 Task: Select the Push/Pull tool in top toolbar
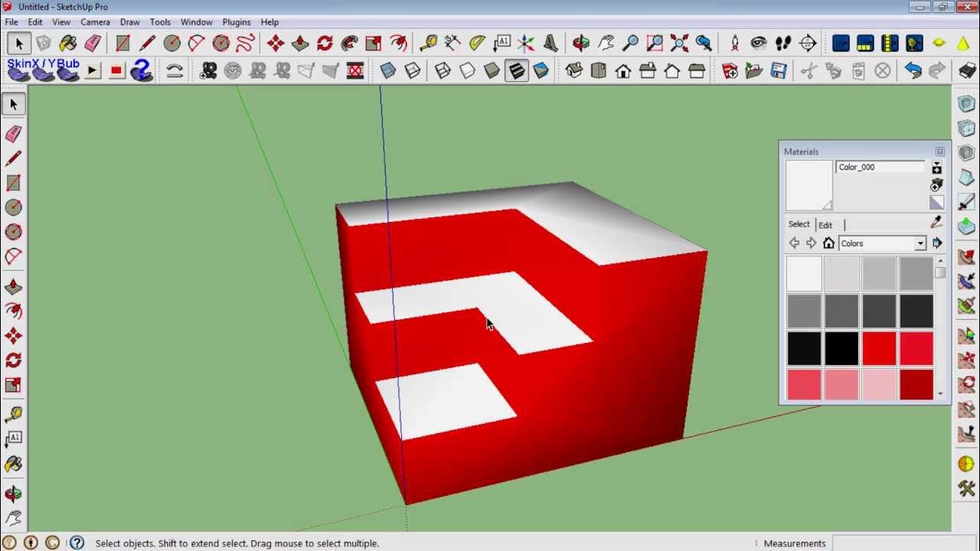300,44
